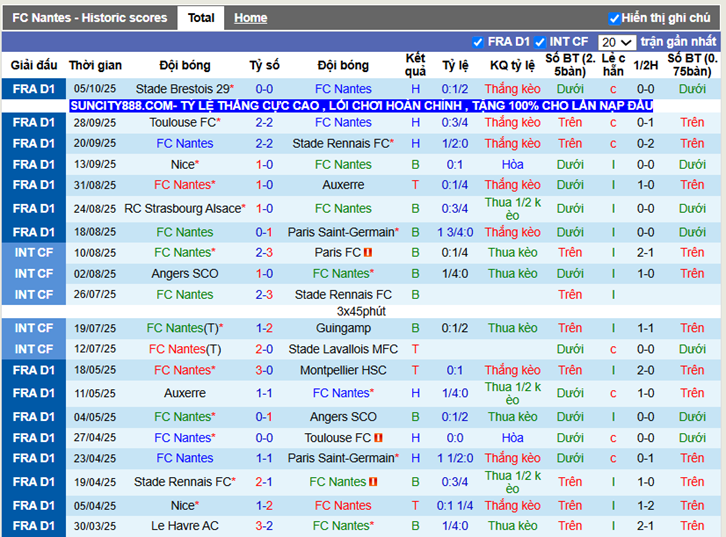The width and height of the screenshot is (726, 537).
Task: Click the 1 3/4:0 odds for the PSG match
Action: 455,232
